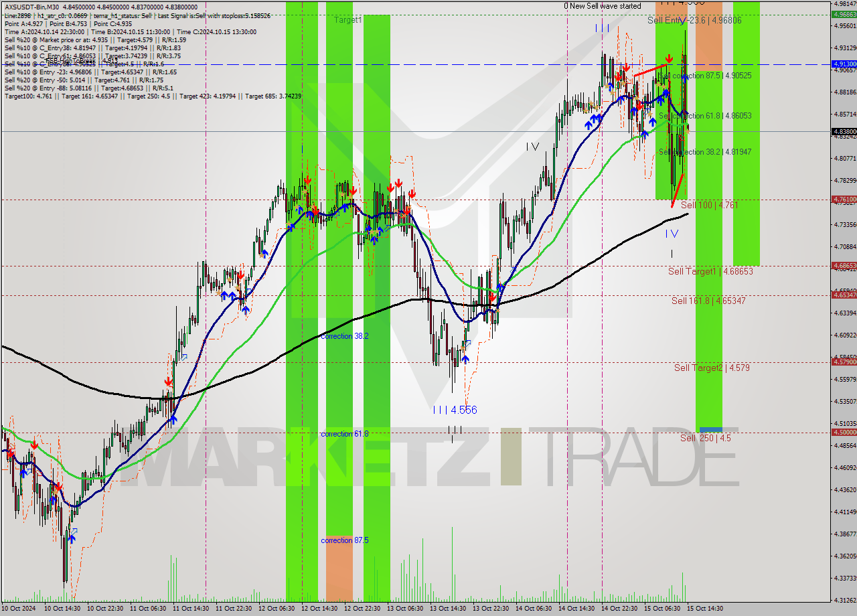Click the '15 Oct 06:30' time axis label
This screenshot has width=857, height=616.
(x=662, y=609)
